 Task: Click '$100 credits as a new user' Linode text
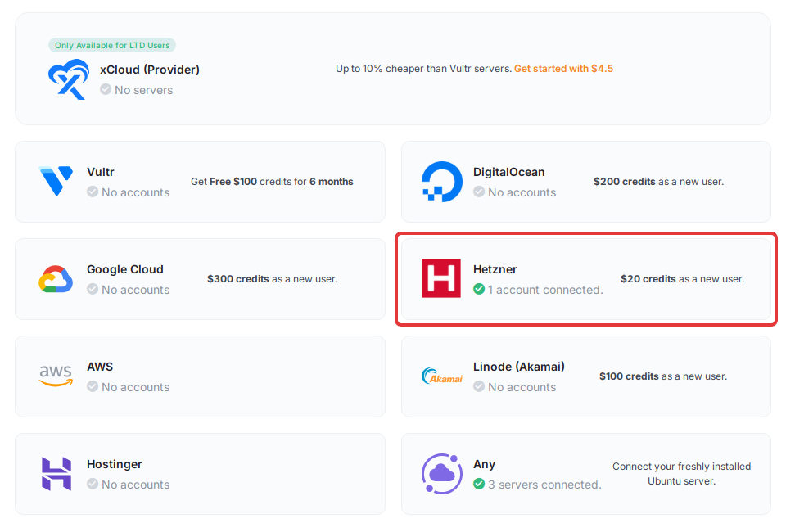coord(663,376)
